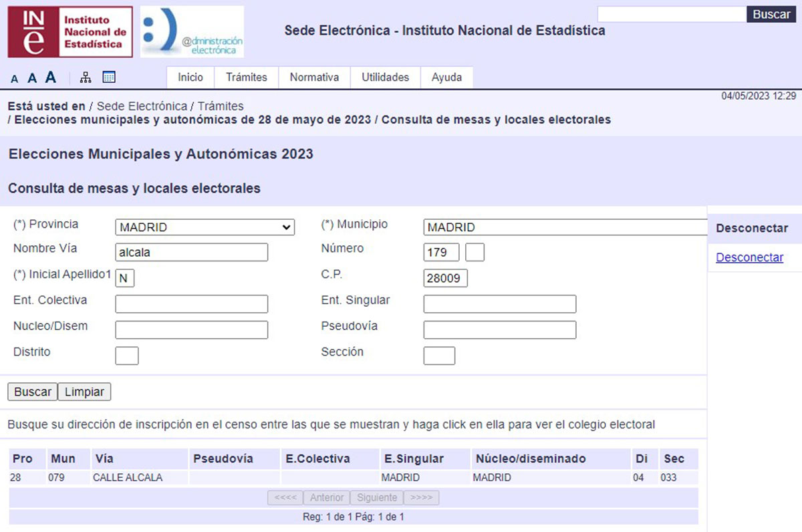This screenshot has width=802, height=532.
Task: Click the Desconectar link
Action: [x=749, y=257]
